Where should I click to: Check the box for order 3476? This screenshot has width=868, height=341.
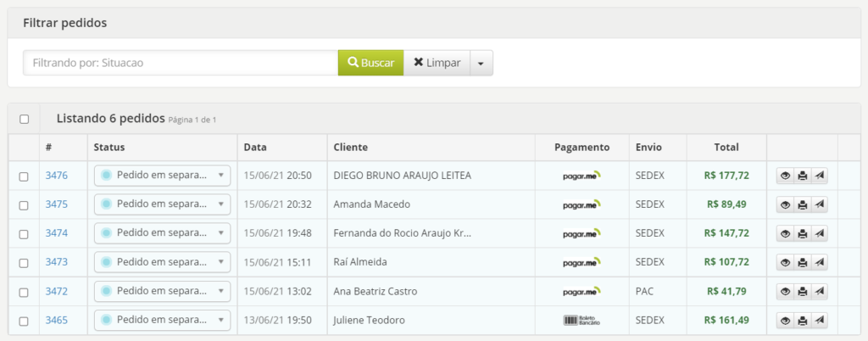(24, 176)
